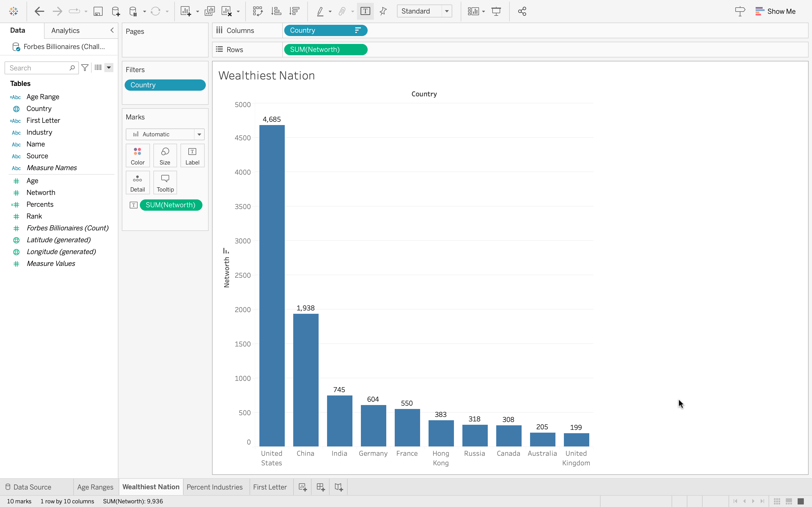
Task: Collapse the Data pane with arrow
Action: [112, 30]
